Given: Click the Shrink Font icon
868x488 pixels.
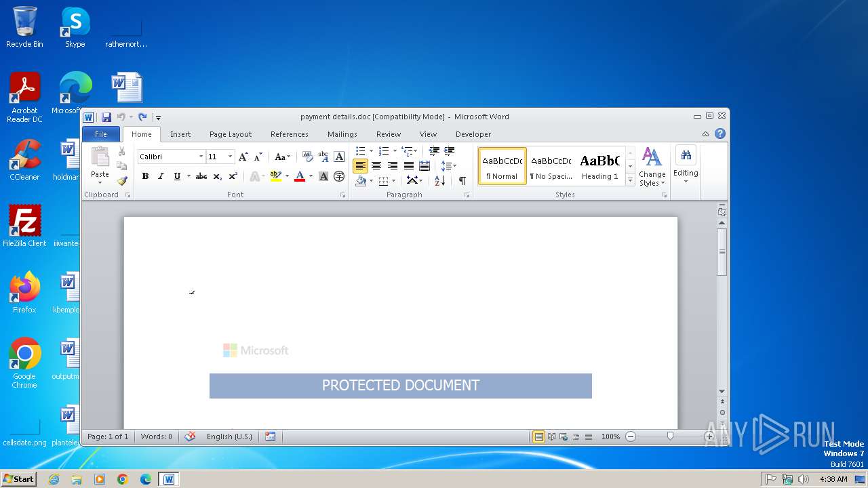Looking at the screenshot, I should click(258, 157).
